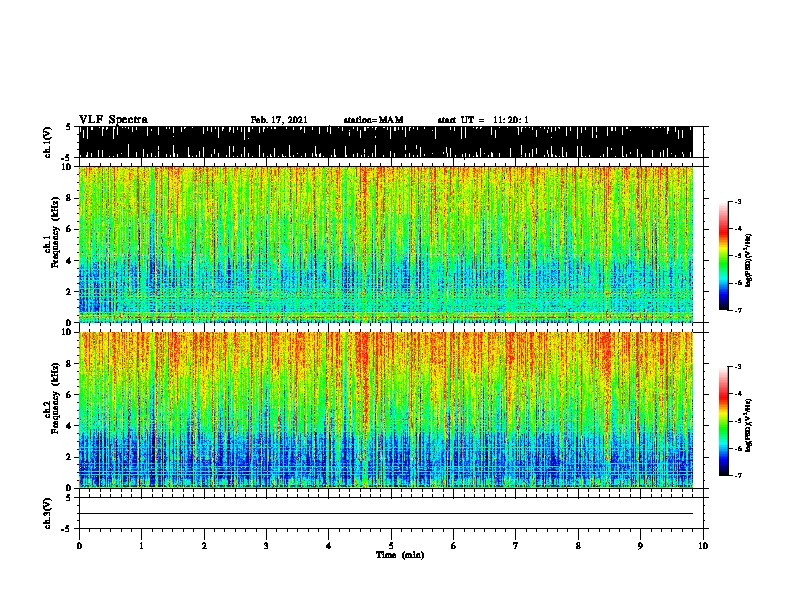The height and width of the screenshot is (612, 792).
Task: Click the "VLF Spectra" plot title
Action: (113, 120)
